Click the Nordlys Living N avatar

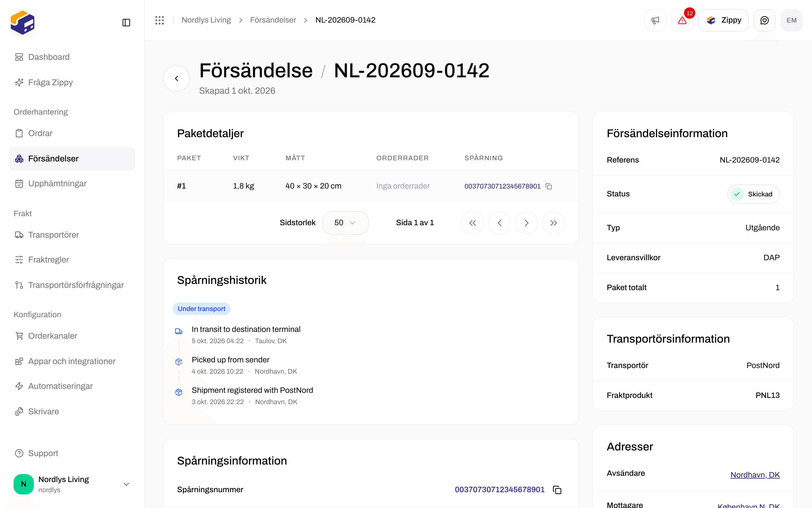coord(23,484)
